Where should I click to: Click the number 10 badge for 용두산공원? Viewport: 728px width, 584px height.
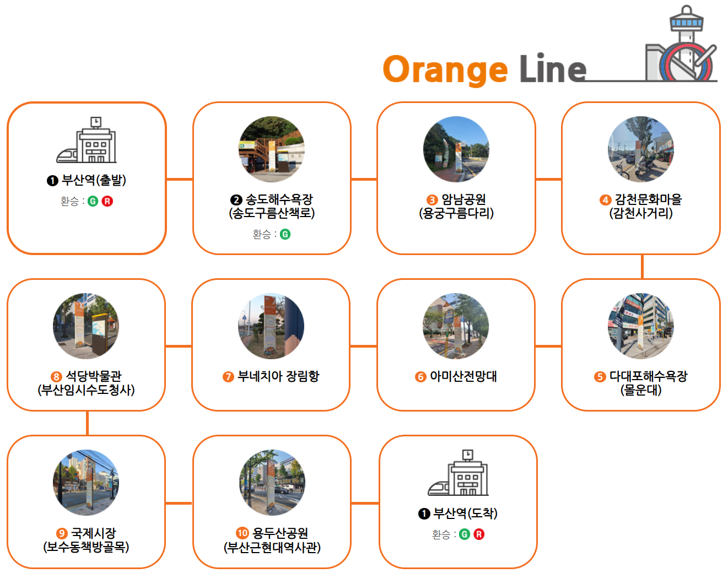pos(242,533)
